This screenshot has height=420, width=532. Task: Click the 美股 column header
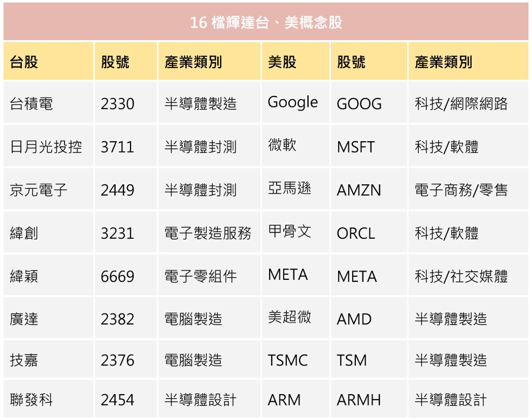(276, 61)
